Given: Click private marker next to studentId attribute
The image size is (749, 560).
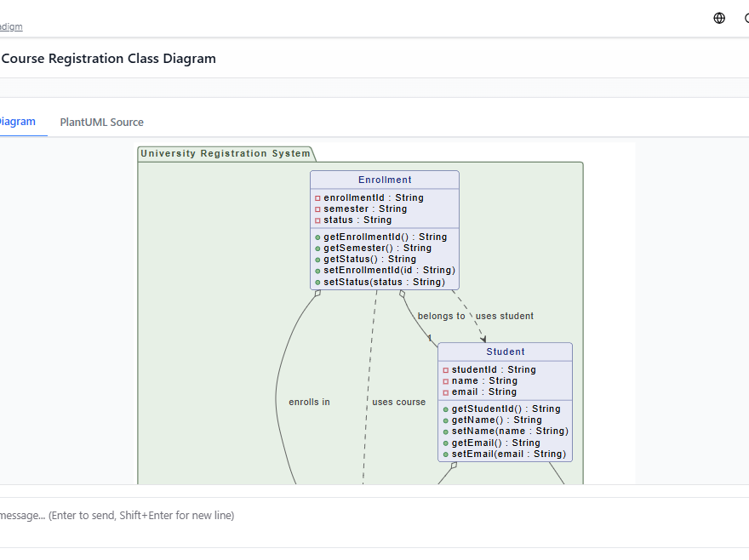Looking at the screenshot, I should [x=445, y=369].
